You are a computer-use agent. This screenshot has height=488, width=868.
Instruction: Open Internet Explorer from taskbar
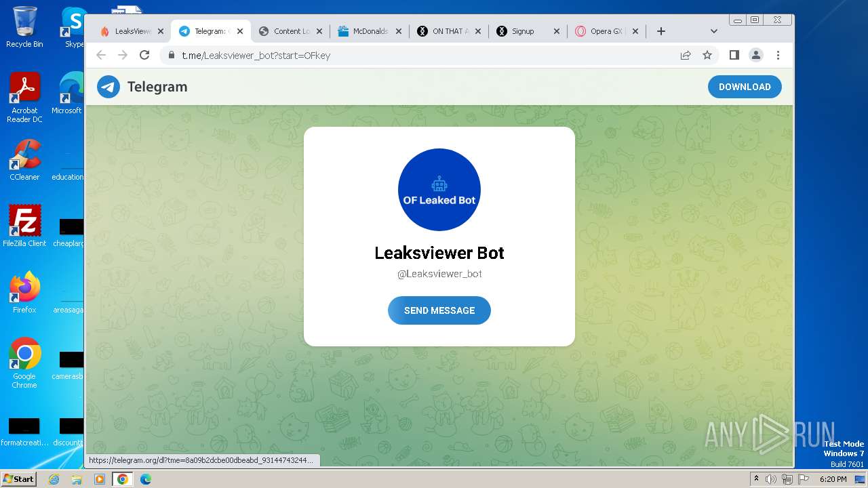[54, 479]
